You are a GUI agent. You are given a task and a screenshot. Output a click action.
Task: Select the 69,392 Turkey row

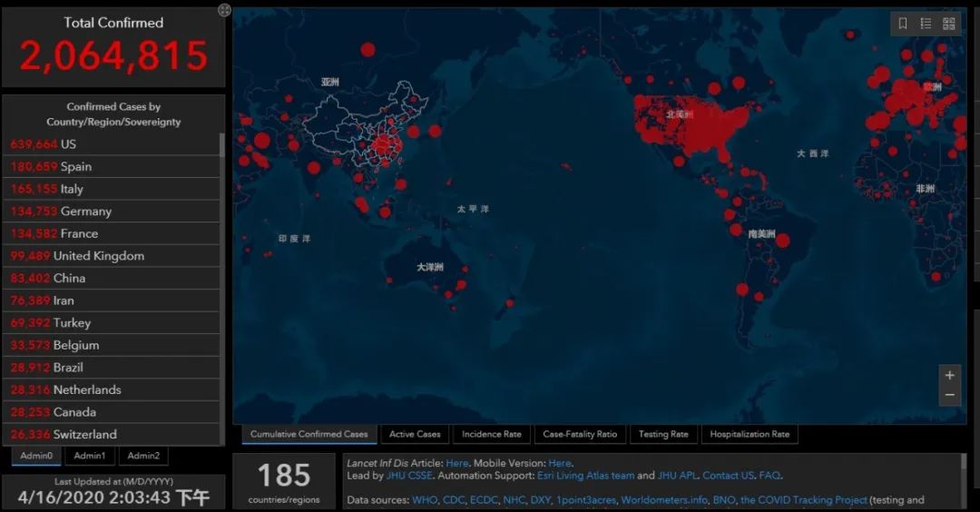tap(112, 323)
